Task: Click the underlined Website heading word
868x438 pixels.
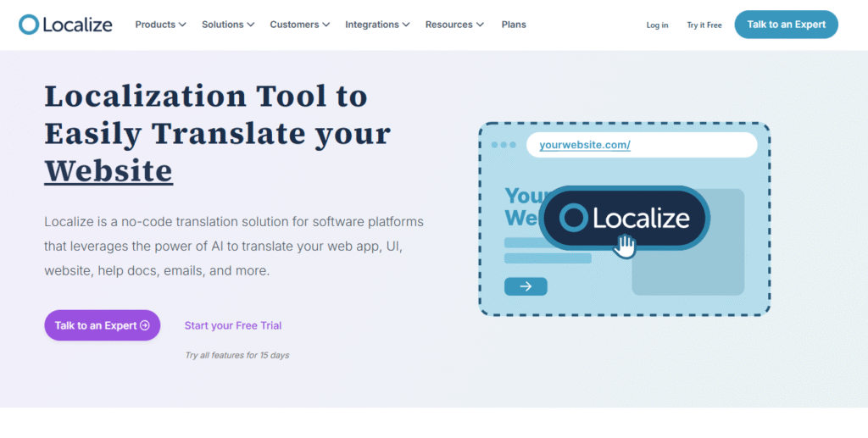Action: coord(108,170)
